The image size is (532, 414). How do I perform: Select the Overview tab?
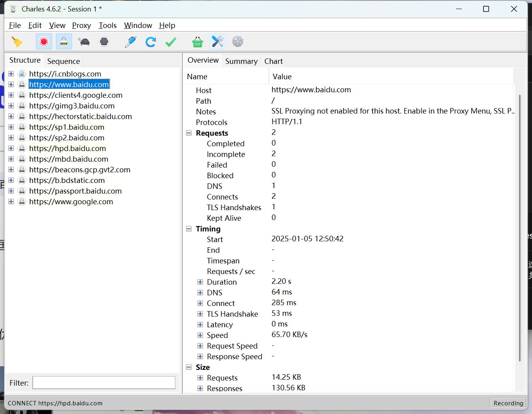click(x=203, y=60)
